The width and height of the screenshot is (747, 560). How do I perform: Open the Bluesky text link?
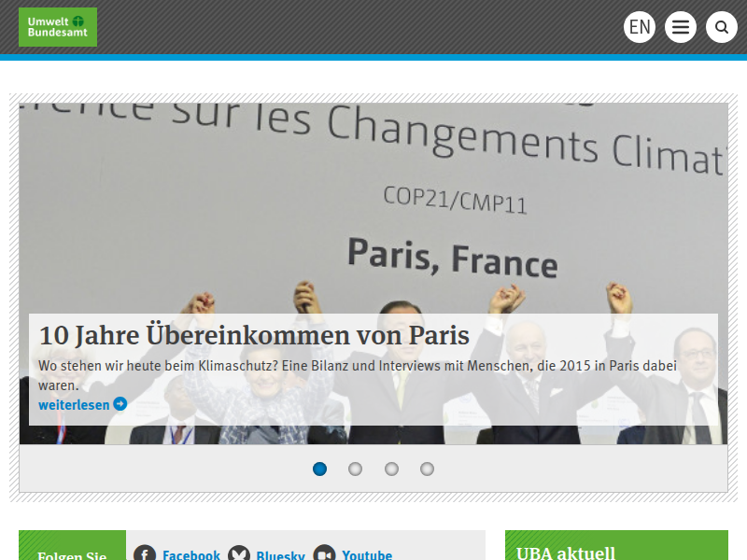click(x=281, y=554)
